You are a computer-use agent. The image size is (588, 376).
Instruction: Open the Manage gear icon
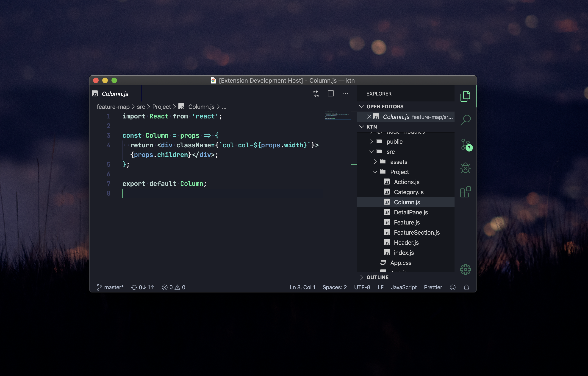[465, 269]
